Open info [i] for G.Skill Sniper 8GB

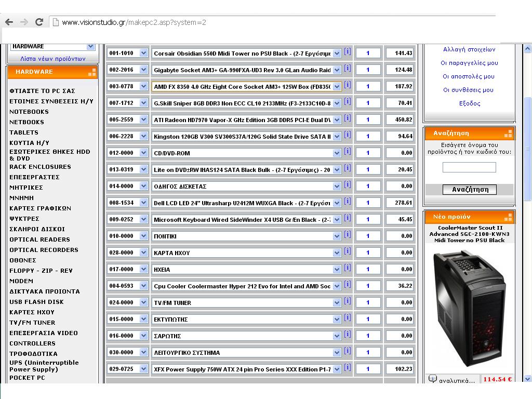[348, 101]
